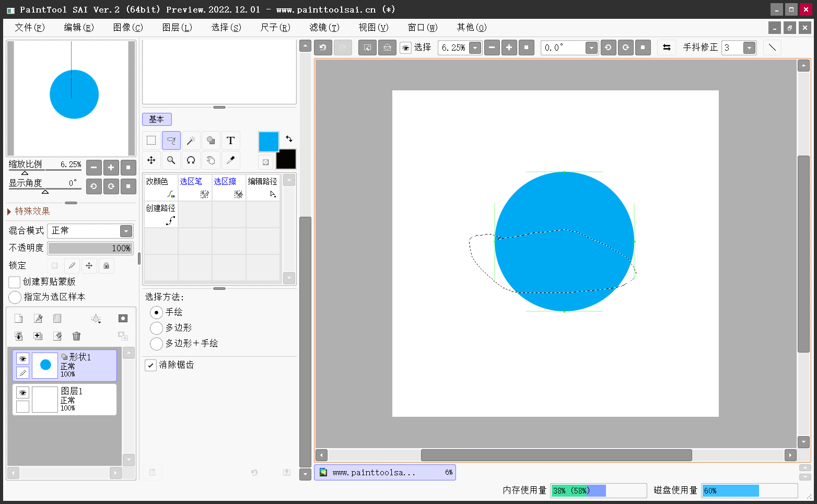Open the 滤镜 menu
817x504 pixels.
coord(324,27)
